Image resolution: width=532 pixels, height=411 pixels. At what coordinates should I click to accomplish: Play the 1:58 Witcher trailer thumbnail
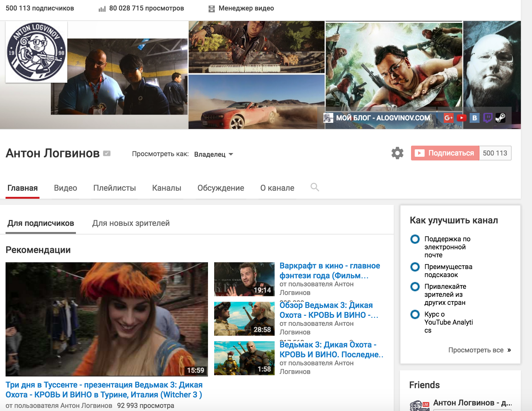(244, 358)
